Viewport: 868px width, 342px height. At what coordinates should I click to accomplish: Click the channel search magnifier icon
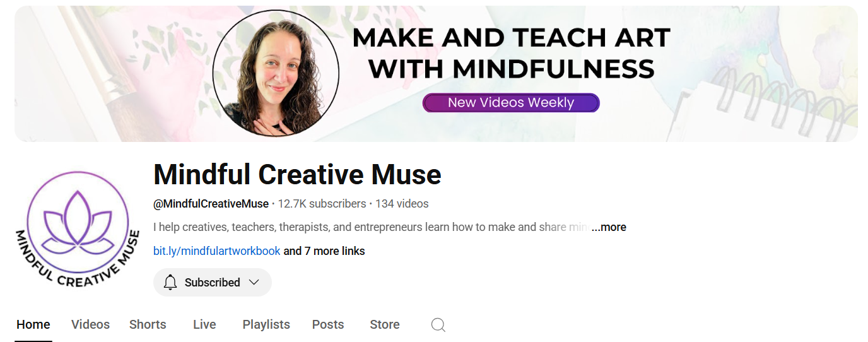pyautogui.click(x=438, y=325)
